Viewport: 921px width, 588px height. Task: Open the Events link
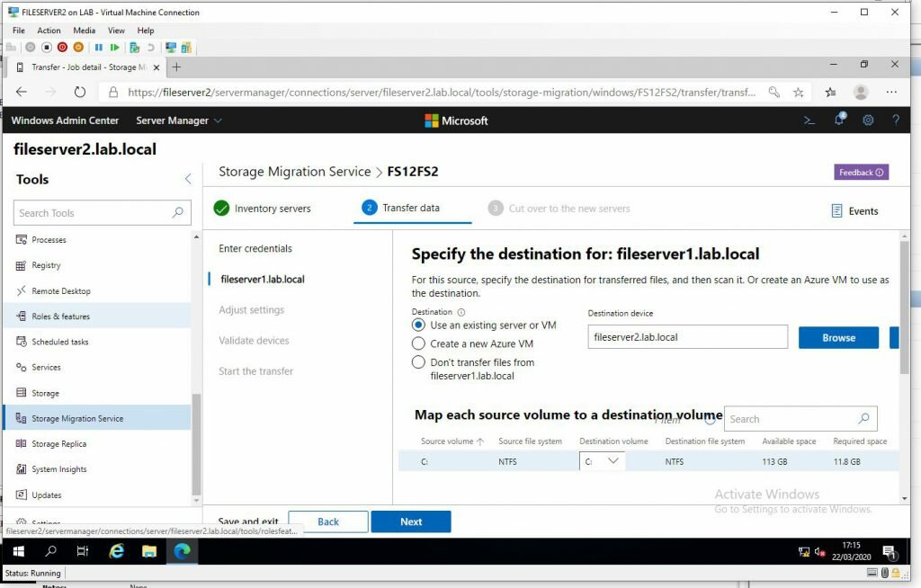point(854,211)
